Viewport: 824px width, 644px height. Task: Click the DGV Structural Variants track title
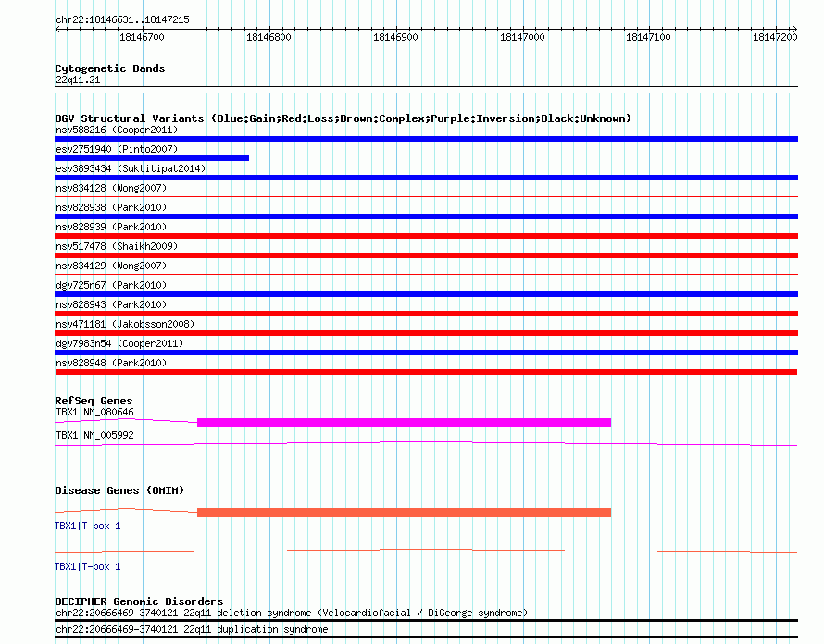coord(343,118)
